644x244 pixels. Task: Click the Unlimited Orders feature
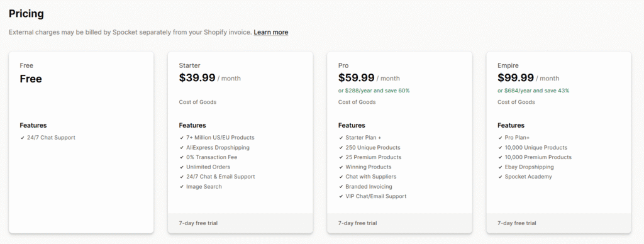tap(208, 167)
